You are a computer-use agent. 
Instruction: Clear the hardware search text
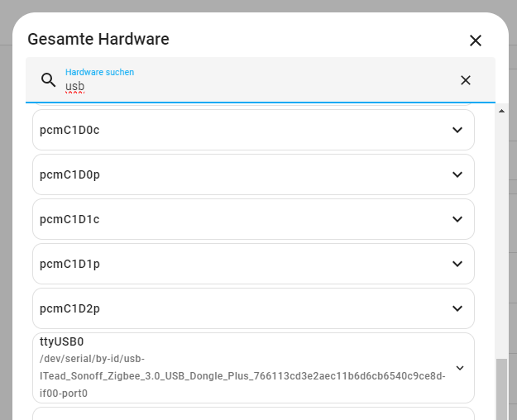coord(465,80)
